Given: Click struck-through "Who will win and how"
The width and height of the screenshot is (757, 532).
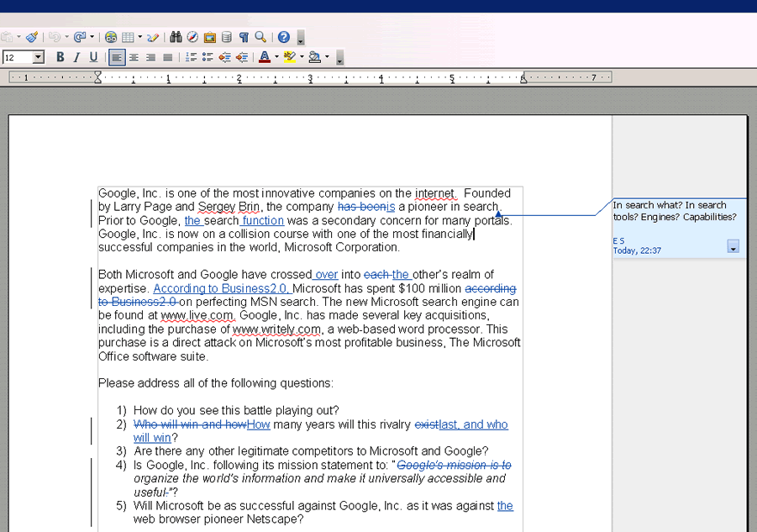Looking at the screenshot, I should click(190, 424).
